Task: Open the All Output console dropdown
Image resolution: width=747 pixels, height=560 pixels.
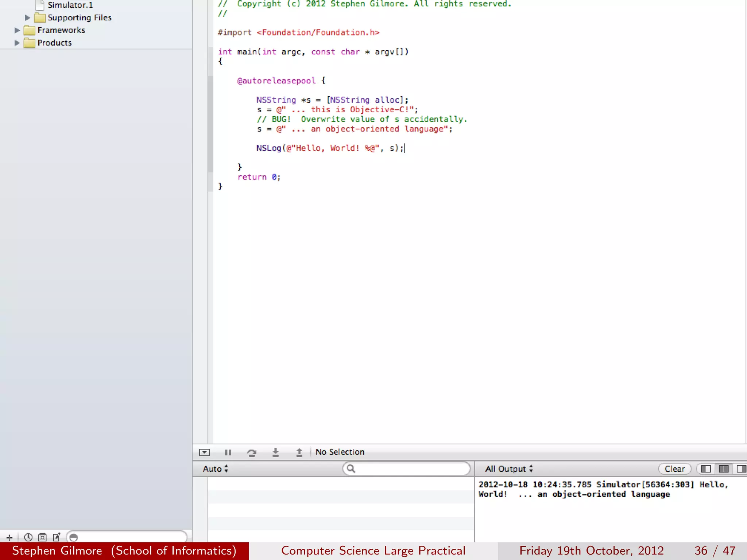Action: pos(509,469)
